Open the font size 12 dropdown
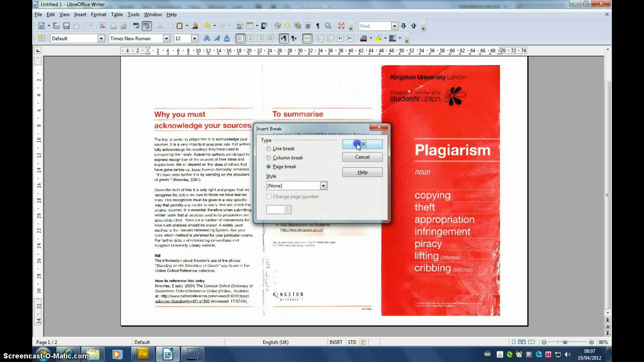The width and height of the screenshot is (644, 362). (x=195, y=39)
